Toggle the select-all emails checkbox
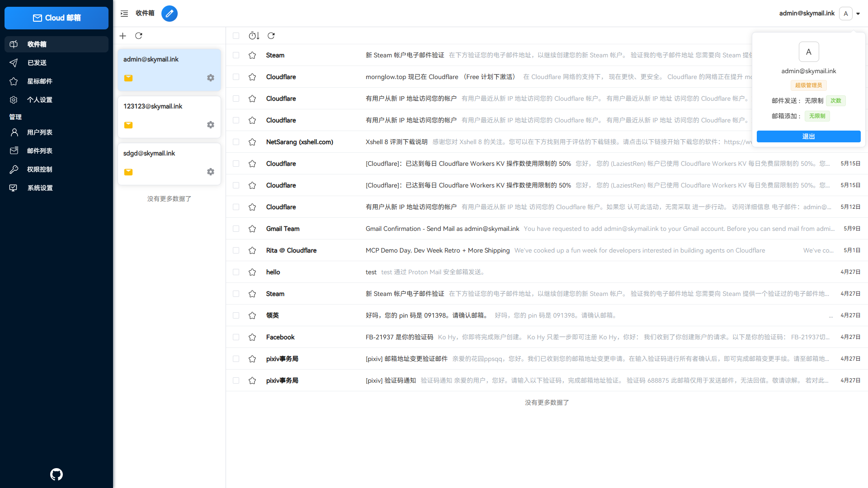The height and width of the screenshot is (488, 868). pos(236,36)
